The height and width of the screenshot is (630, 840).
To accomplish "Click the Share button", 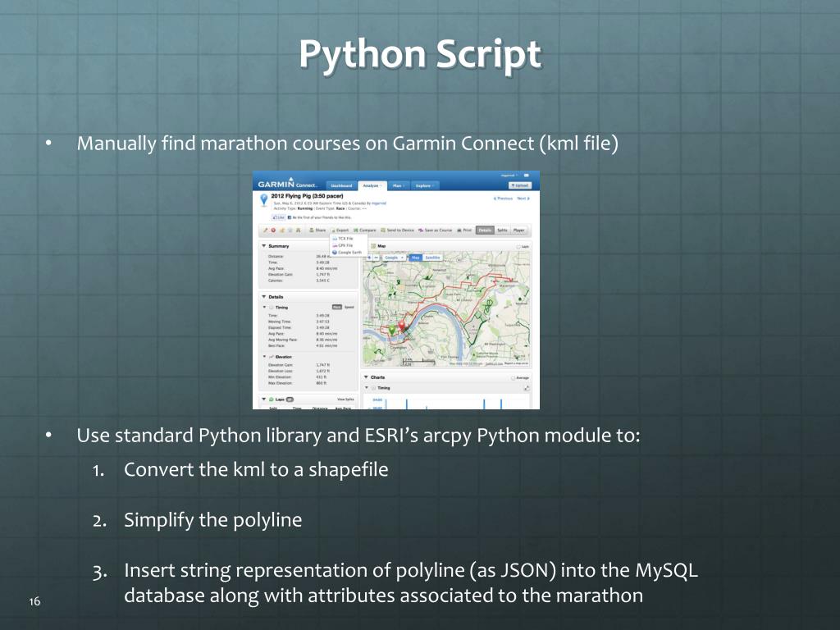I will (317, 231).
